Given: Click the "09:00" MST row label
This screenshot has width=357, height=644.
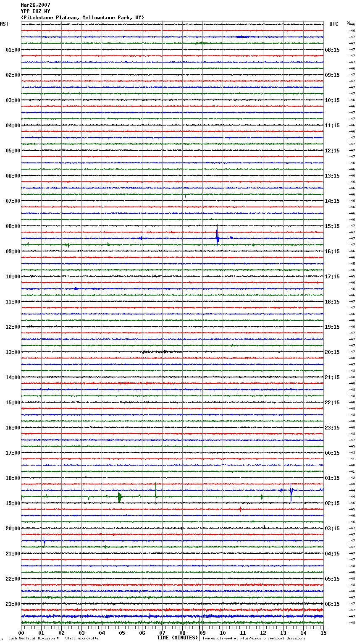Looking at the screenshot, I should pos(13,251).
